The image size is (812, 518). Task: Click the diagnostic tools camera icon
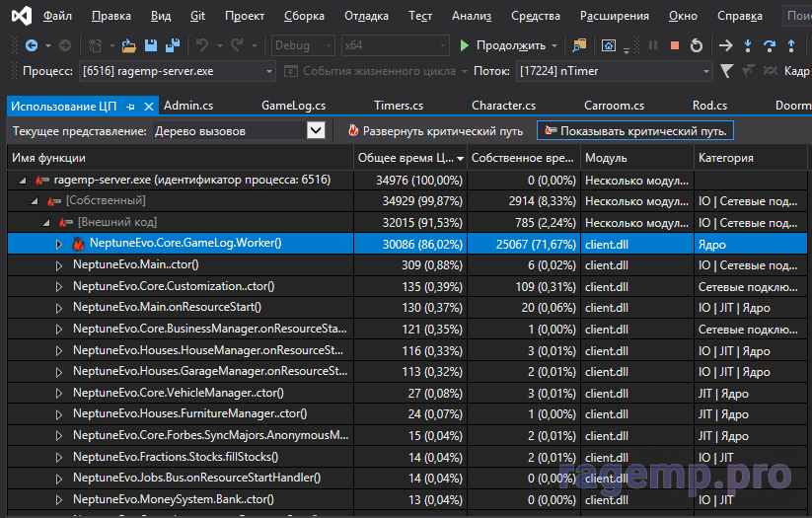pos(609,45)
